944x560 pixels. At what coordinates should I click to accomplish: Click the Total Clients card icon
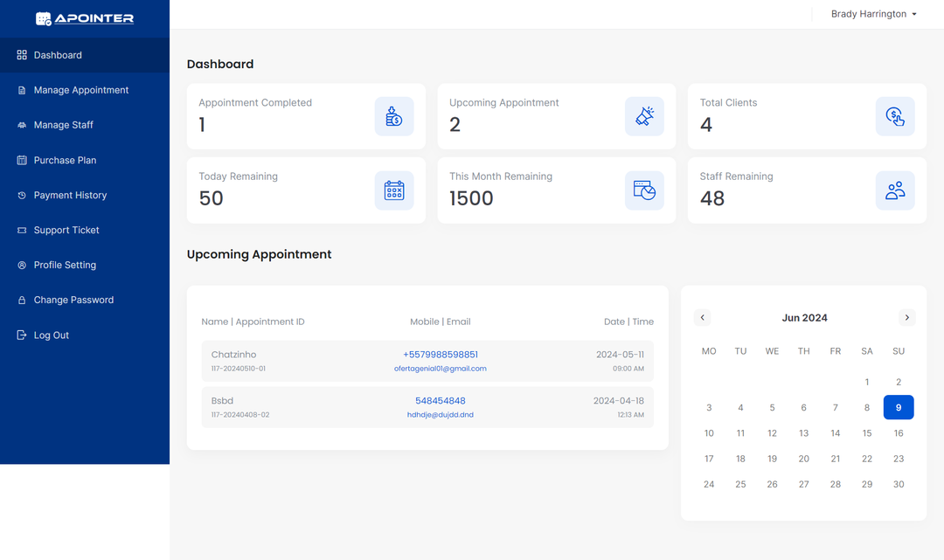click(x=895, y=116)
